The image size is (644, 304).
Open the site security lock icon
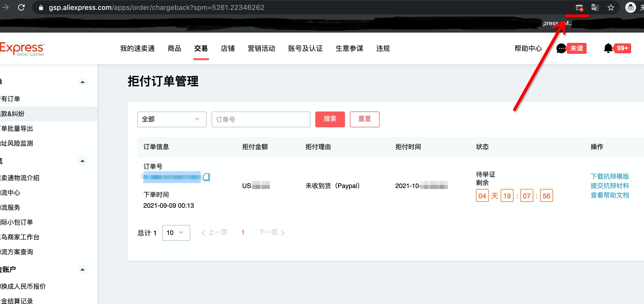pos(41,8)
